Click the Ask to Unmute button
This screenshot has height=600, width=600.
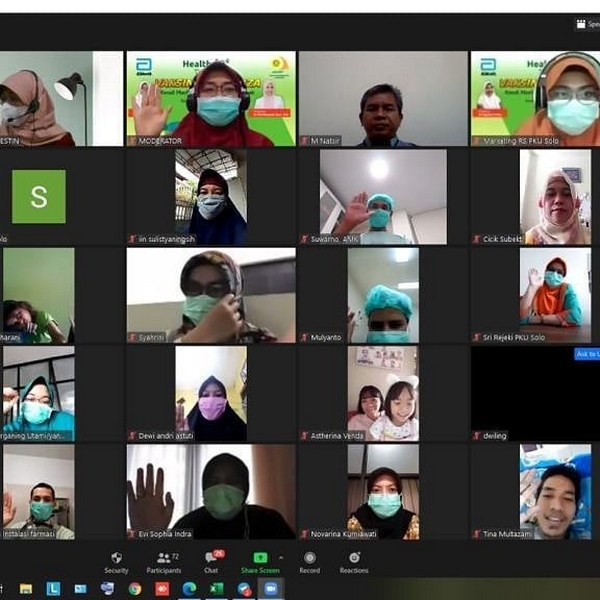click(586, 354)
